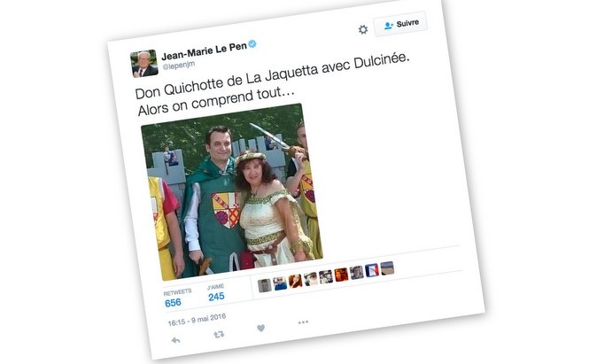Click the 16:15 - 9 mai 2016 timestamp
The image size is (589, 364).
(197, 320)
